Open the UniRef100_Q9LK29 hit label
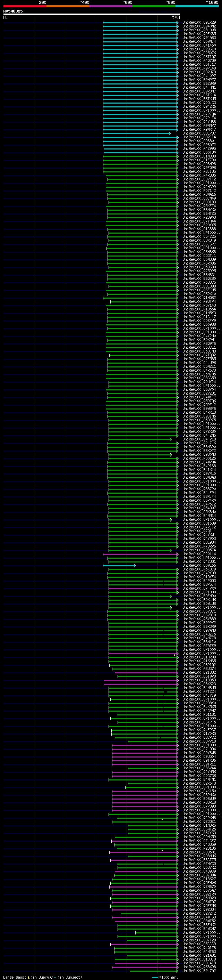Screen dimensions: 222x980 [199, 23]
